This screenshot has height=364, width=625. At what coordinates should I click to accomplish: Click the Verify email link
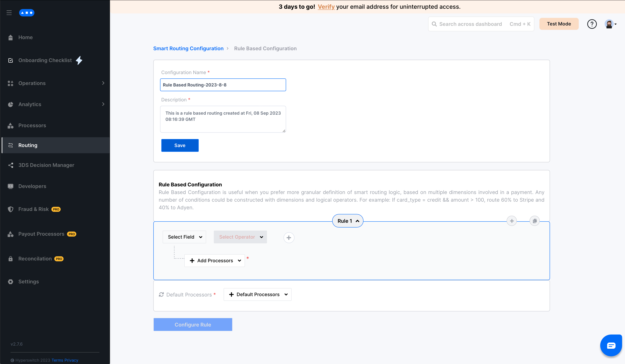(x=326, y=7)
